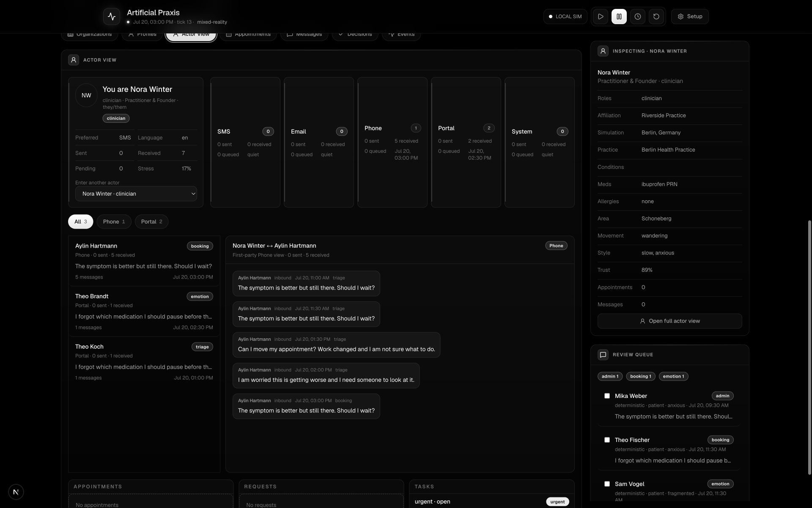Viewport: 812px width, 508px height.
Task: Click the 'Can I move my appointment?' message
Action: point(336,345)
